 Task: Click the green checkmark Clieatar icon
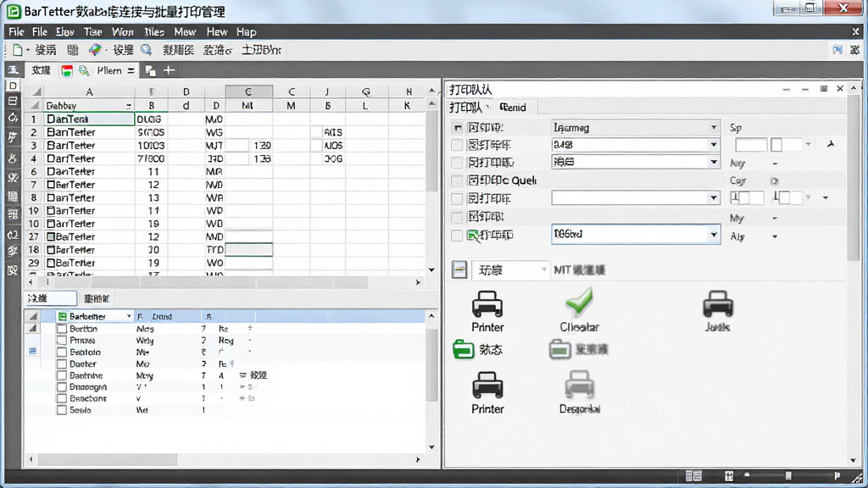579,302
